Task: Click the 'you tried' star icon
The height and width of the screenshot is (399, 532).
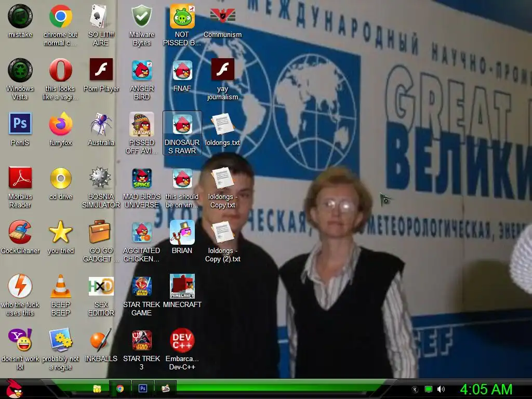Action: (60, 232)
